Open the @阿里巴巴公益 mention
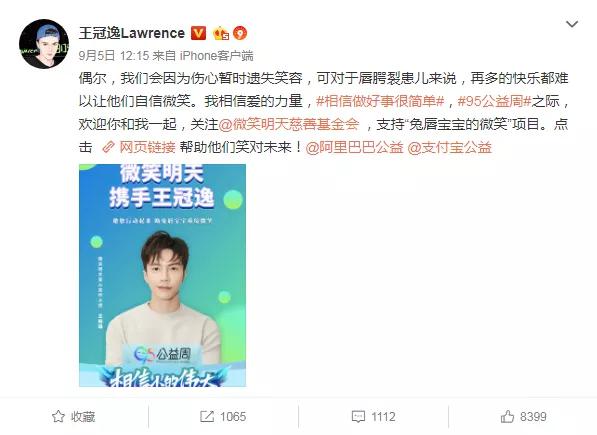The image size is (597, 435). click(x=354, y=147)
